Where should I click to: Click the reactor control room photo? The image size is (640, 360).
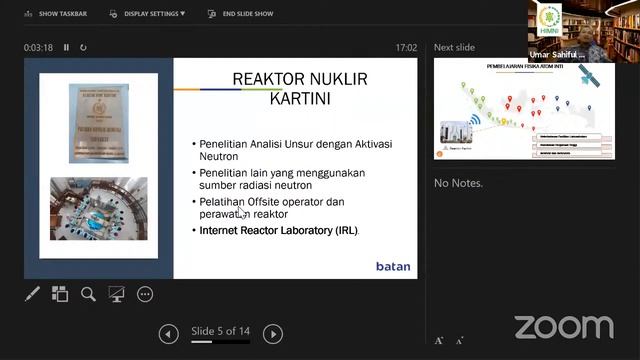pyautogui.click(x=99, y=209)
